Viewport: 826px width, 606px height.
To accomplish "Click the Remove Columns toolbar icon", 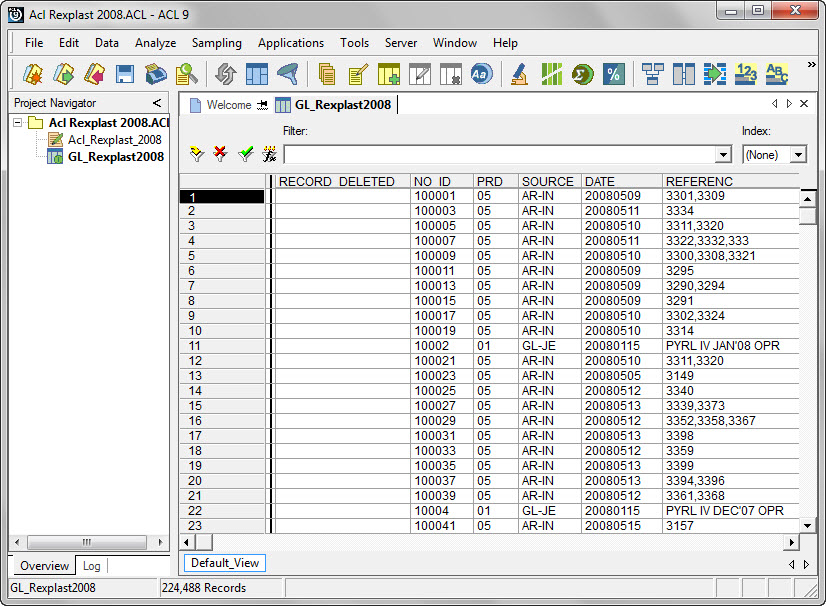I will [x=450, y=74].
